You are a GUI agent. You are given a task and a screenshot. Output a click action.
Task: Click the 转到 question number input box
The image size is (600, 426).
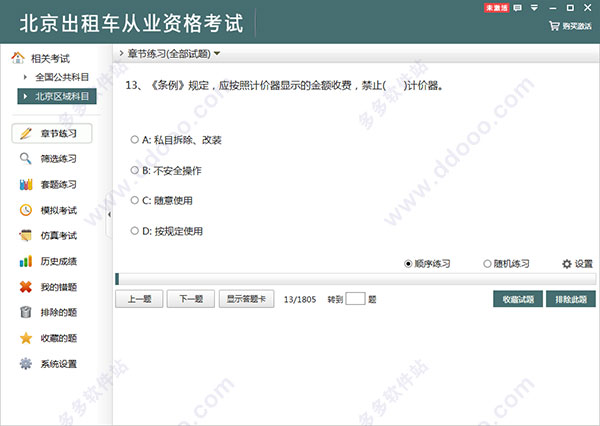pos(355,299)
